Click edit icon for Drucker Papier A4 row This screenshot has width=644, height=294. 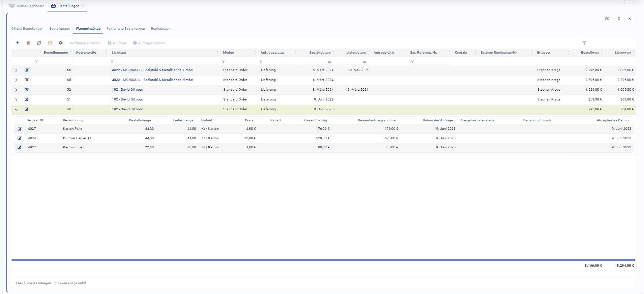pyautogui.click(x=20, y=138)
